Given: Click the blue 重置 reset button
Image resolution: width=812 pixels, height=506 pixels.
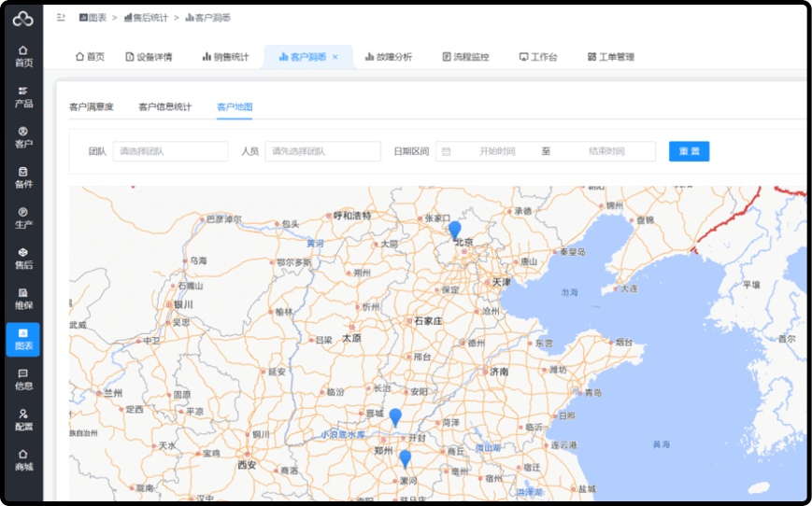Looking at the screenshot, I should point(689,151).
